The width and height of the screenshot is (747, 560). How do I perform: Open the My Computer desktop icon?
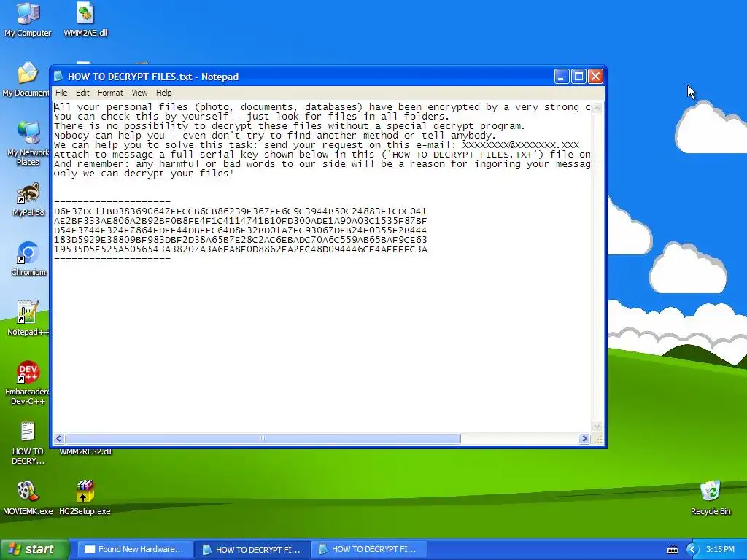(x=28, y=19)
